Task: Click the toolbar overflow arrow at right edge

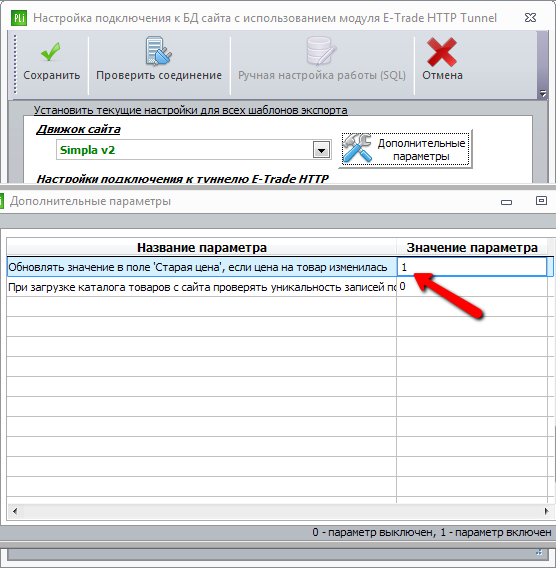Action: (542, 93)
